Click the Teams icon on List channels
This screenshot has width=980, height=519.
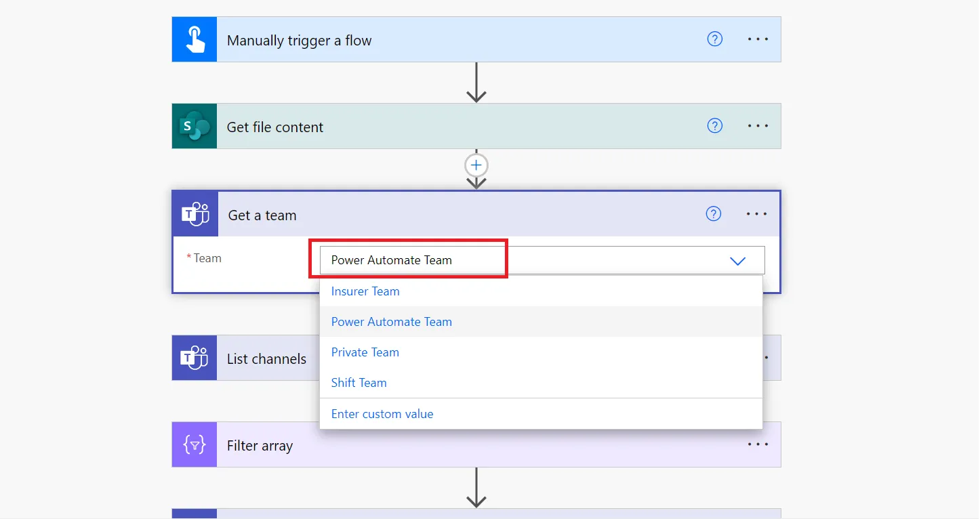[195, 358]
